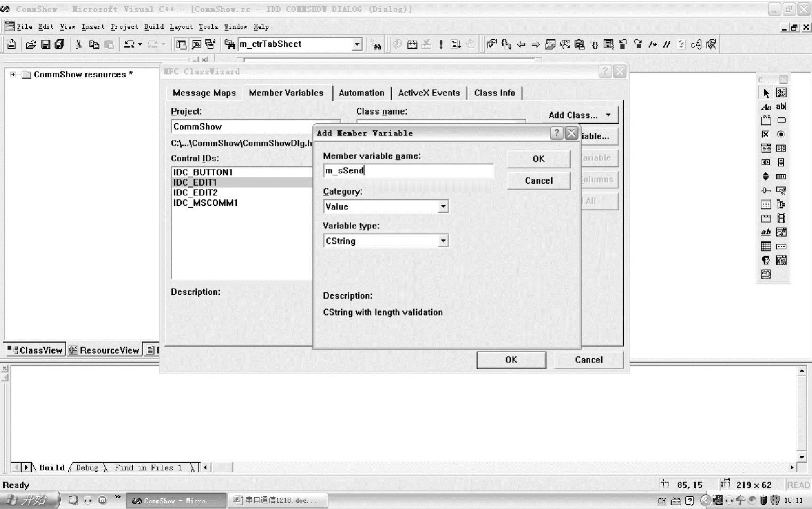Select the Animate control tool

(x=781, y=218)
